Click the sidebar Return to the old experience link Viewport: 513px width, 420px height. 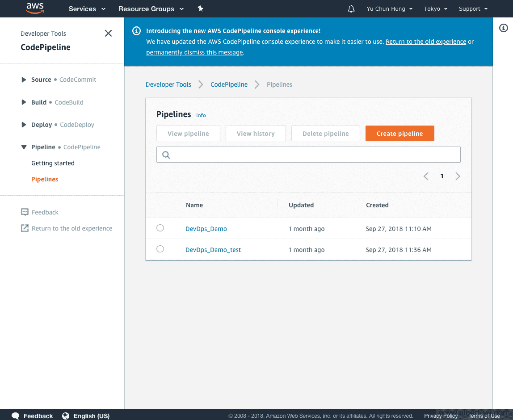[x=72, y=228]
